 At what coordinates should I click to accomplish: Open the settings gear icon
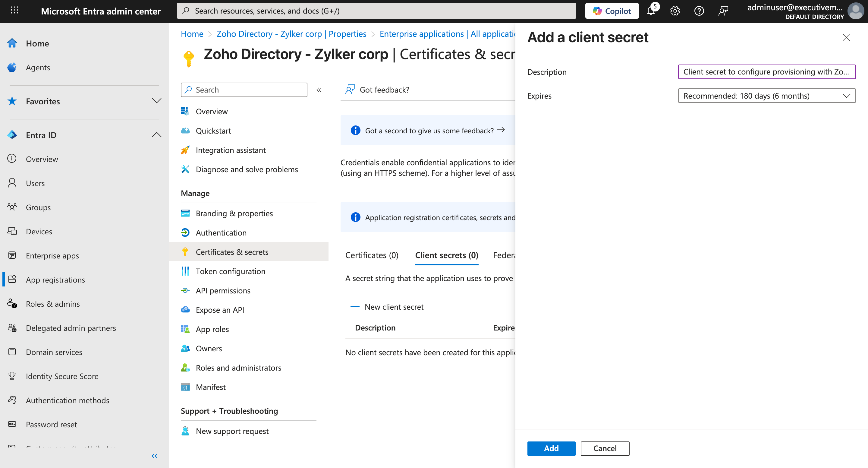[675, 11]
